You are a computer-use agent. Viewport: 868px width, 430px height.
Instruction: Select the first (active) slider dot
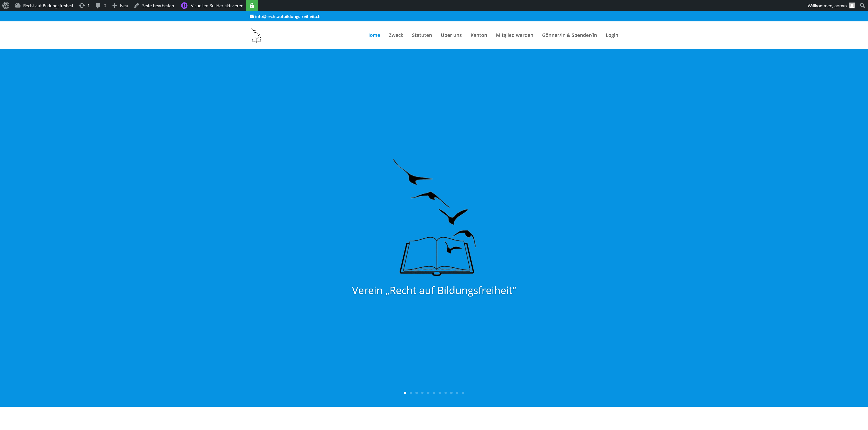click(405, 393)
